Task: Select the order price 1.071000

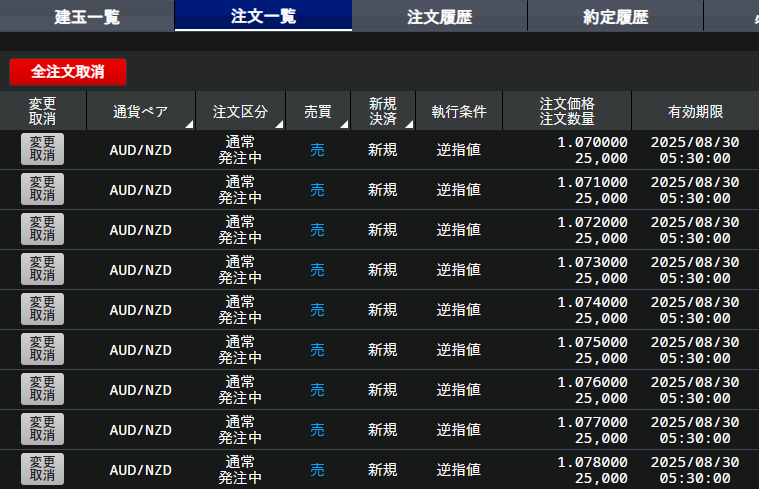Action: [x=592, y=183]
